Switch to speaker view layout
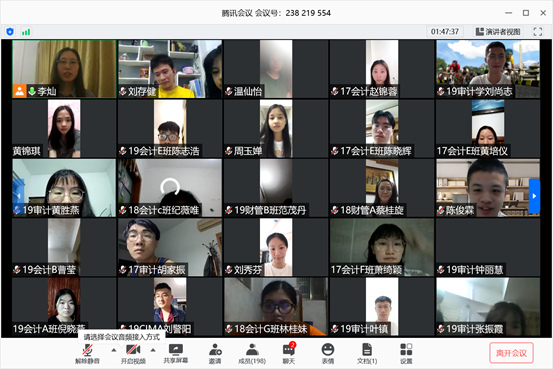553x369 pixels. coord(498,32)
